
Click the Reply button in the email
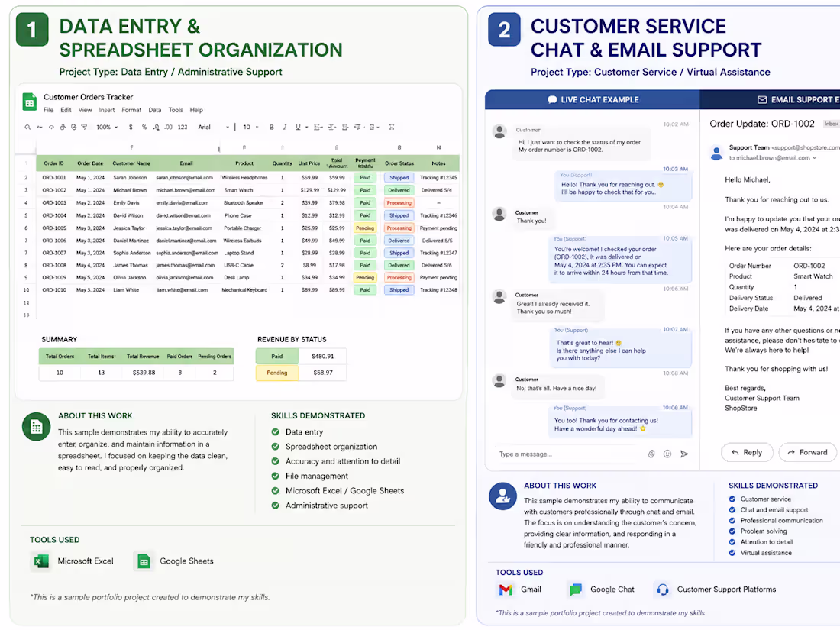(x=747, y=453)
